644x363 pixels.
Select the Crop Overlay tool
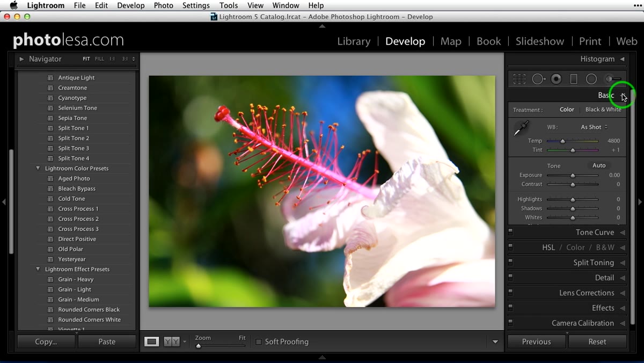pyautogui.click(x=519, y=79)
